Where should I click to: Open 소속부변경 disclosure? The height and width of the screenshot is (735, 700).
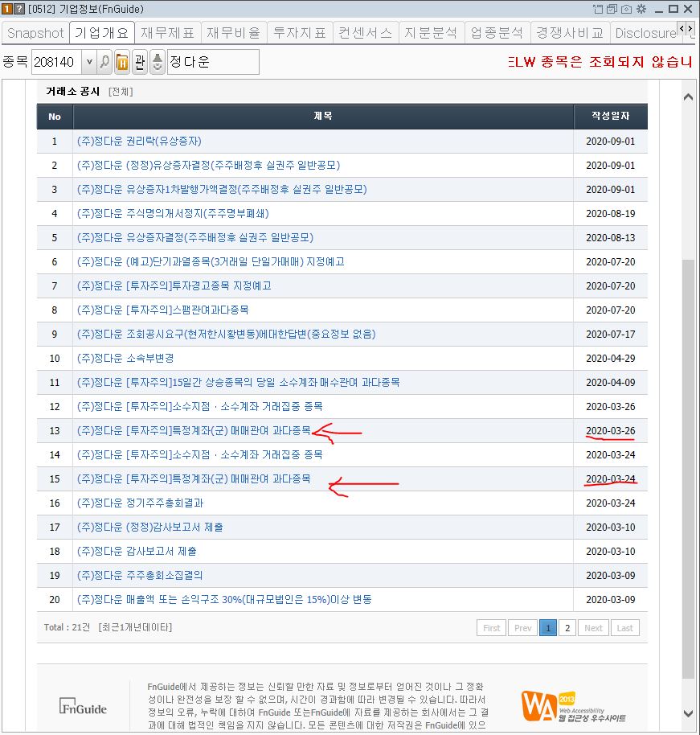tap(125, 358)
